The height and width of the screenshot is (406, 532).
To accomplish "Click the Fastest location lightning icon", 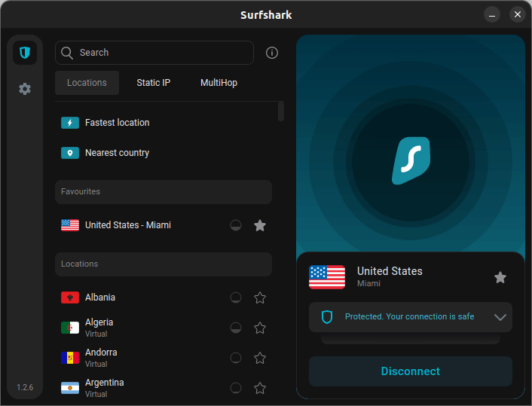I will [70, 123].
